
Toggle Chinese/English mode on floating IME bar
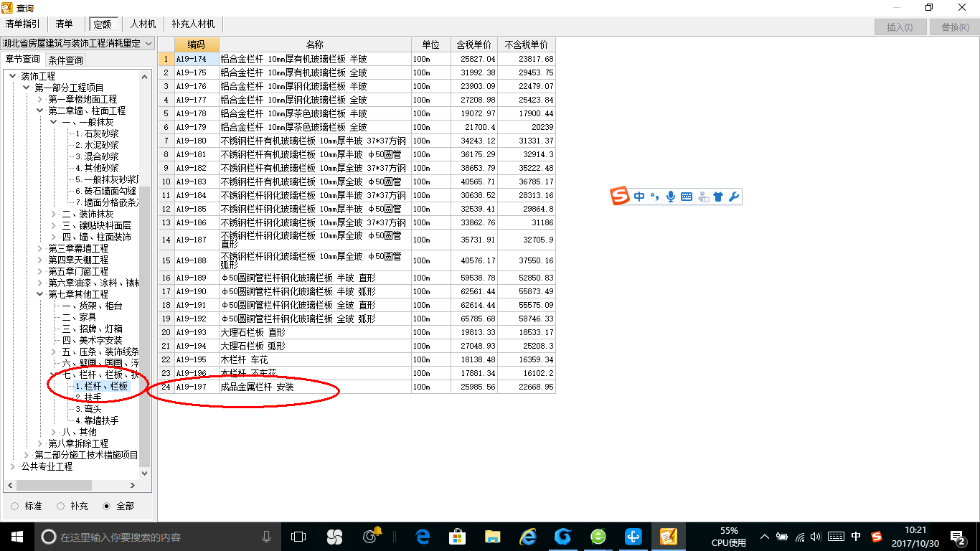pyautogui.click(x=639, y=197)
